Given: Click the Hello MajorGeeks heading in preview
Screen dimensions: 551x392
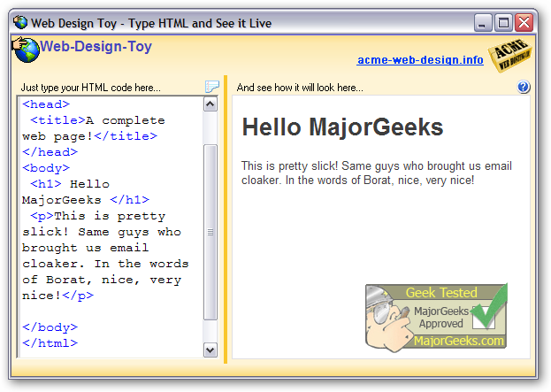Looking at the screenshot, I should point(342,127).
